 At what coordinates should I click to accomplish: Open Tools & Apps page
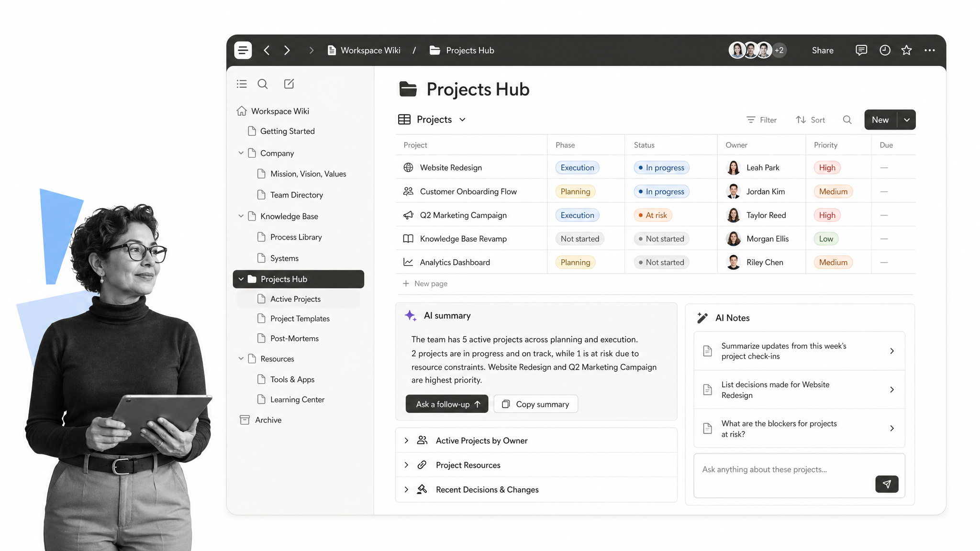[286, 379]
